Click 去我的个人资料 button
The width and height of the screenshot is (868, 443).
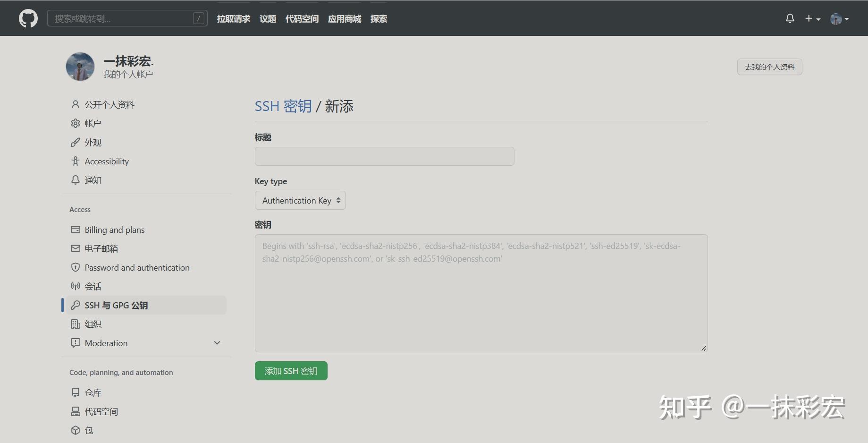click(769, 67)
